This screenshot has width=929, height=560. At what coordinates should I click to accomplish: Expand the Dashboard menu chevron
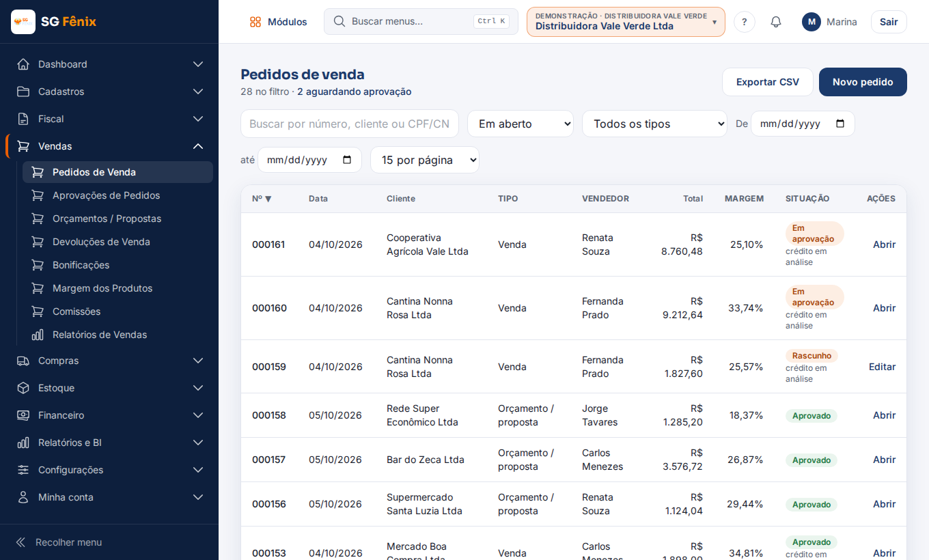point(198,64)
